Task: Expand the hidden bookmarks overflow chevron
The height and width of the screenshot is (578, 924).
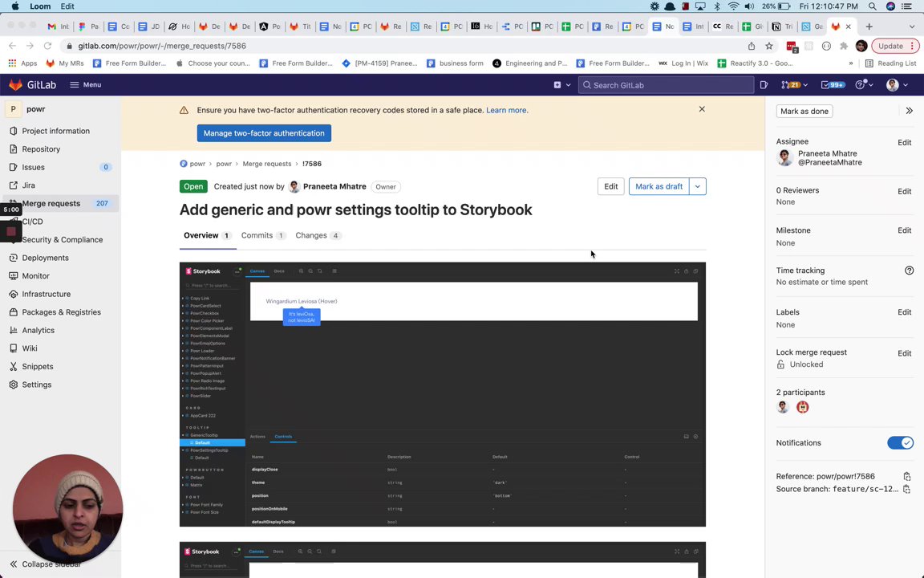Action: pyautogui.click(x=850, y=63)
